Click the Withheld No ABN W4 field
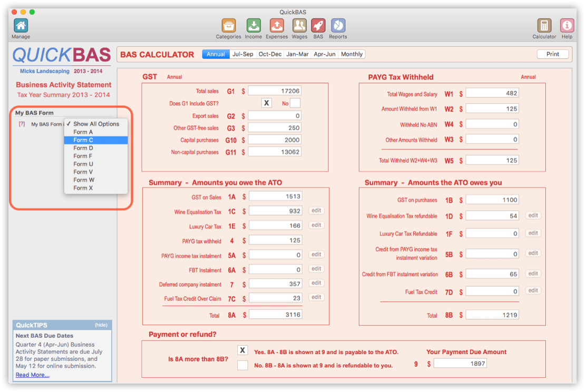Image resolution: width=585 pixels, height=392 pixels. pyautogui.click(x=492, y=124)
